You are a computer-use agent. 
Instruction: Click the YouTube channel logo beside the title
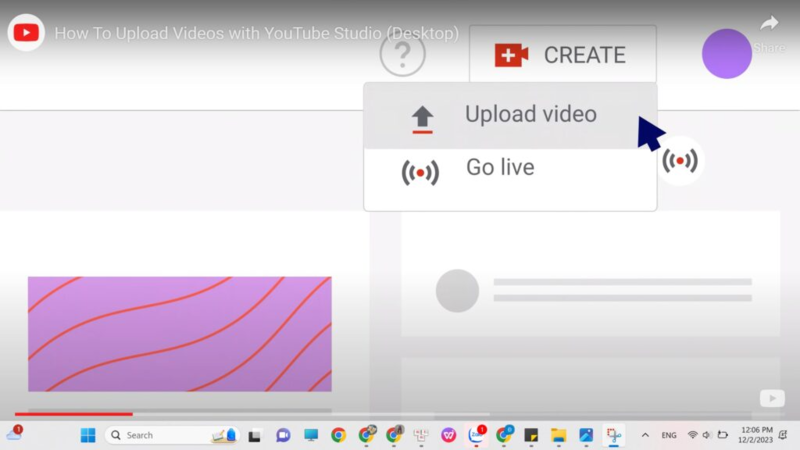click(x=25, y=33)
